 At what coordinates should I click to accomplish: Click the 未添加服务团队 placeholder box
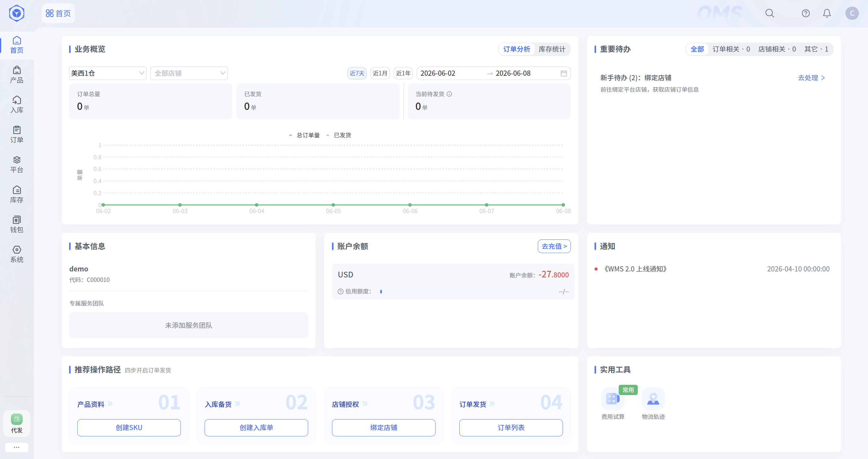[188, 325]
